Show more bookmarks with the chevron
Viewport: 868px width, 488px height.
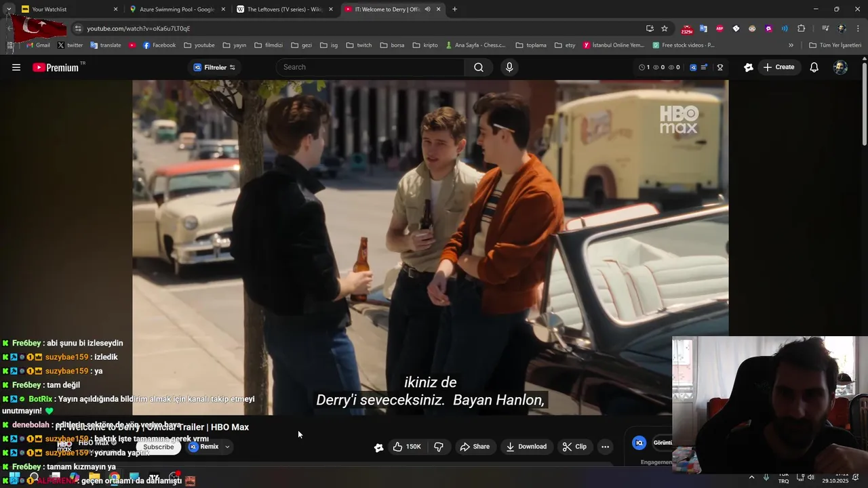(791, 45)
